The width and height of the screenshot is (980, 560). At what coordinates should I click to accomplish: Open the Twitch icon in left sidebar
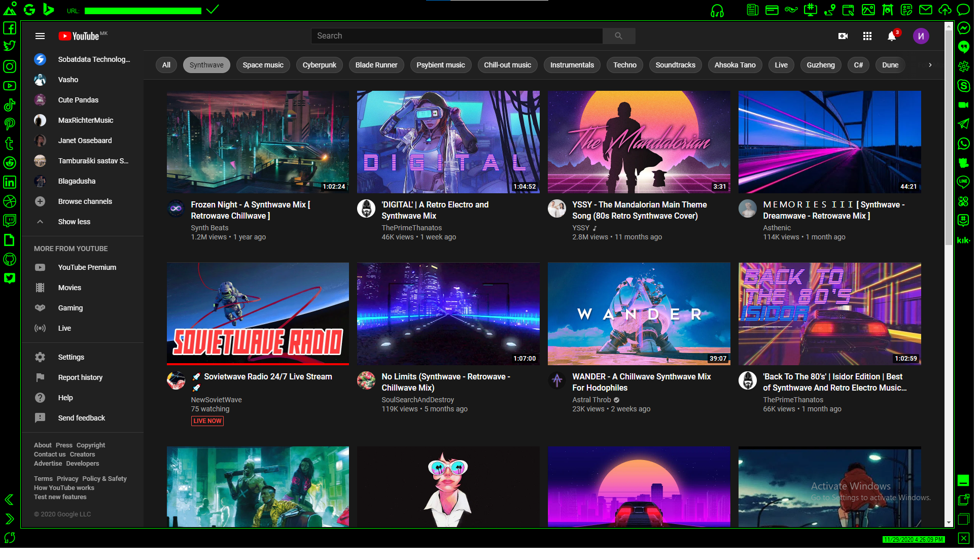(x=10, y=221)
